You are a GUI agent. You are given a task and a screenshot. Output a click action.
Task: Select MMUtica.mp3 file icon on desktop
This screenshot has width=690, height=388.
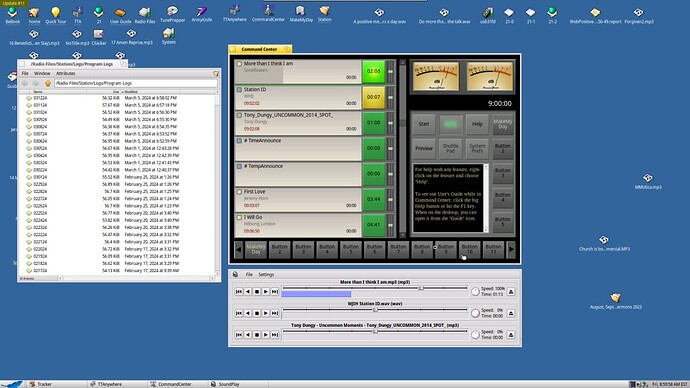[648, 181]
